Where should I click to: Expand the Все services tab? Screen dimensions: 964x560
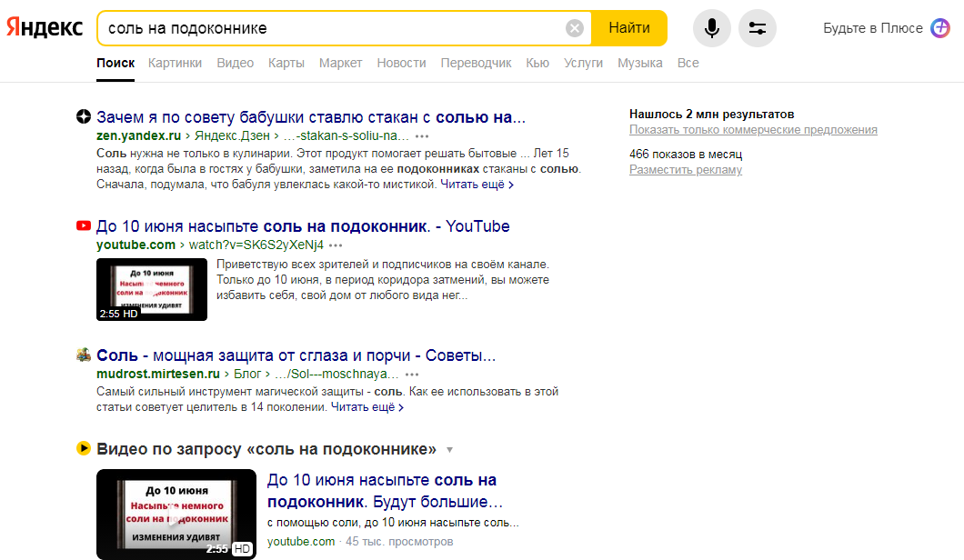[x=688, y=64]
